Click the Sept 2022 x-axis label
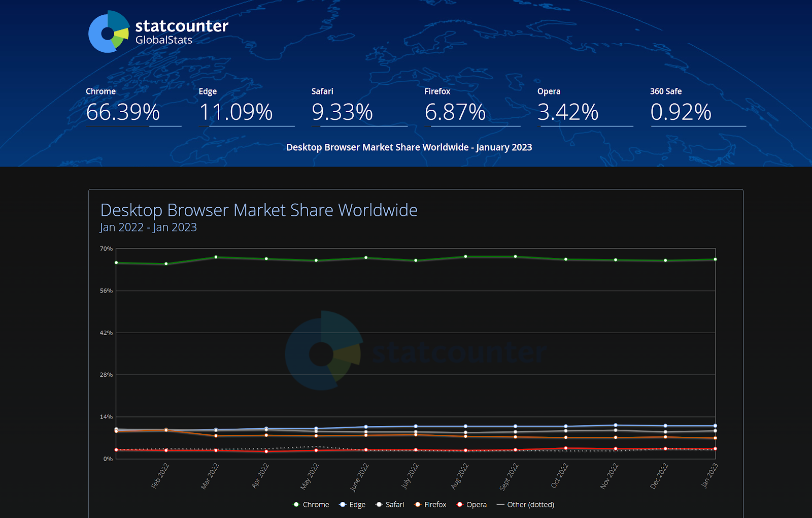812x518 pixels. (x=509, y=477)
